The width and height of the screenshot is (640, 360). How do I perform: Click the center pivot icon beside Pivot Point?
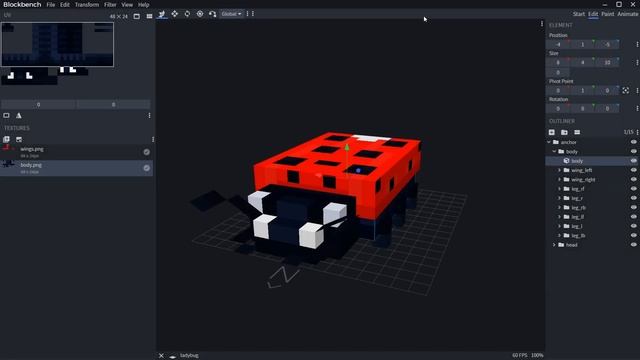[626, 91]
